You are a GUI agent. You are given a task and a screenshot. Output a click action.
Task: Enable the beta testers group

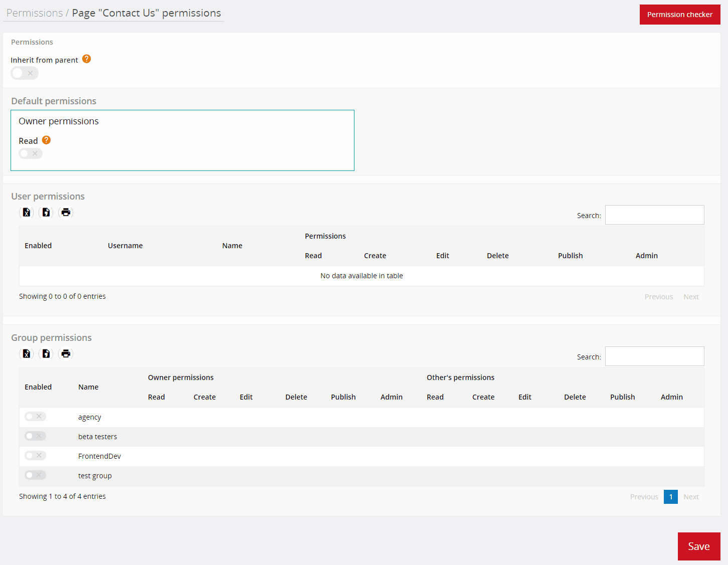point(35,436)
